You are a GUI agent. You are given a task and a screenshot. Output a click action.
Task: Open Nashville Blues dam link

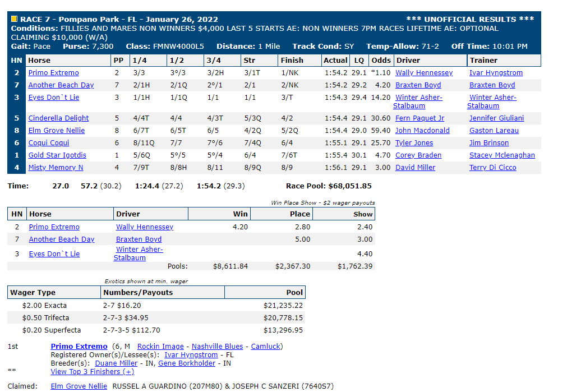(217, 347)
